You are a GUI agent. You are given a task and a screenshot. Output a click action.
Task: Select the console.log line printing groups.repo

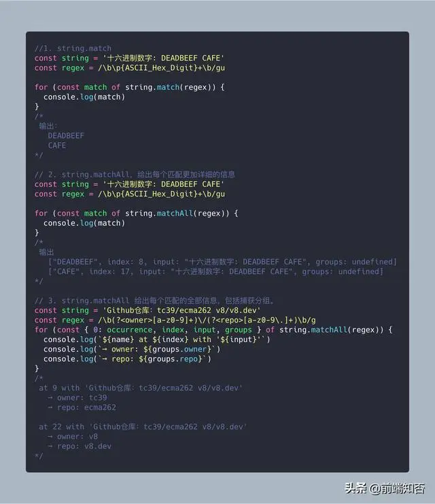click(x=128, y=359)
